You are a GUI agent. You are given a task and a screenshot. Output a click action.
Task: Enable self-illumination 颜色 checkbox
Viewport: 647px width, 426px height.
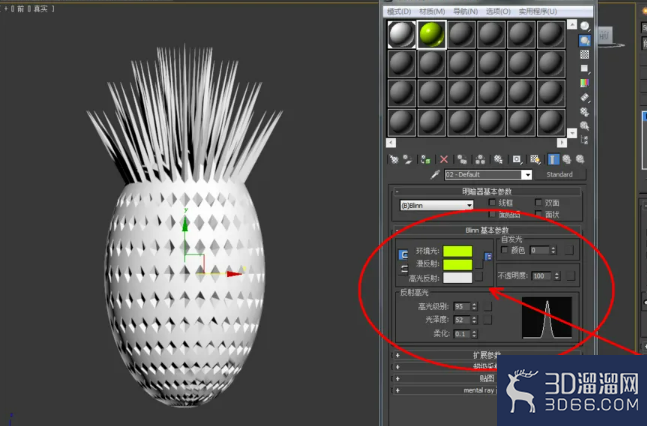(504, 250)
